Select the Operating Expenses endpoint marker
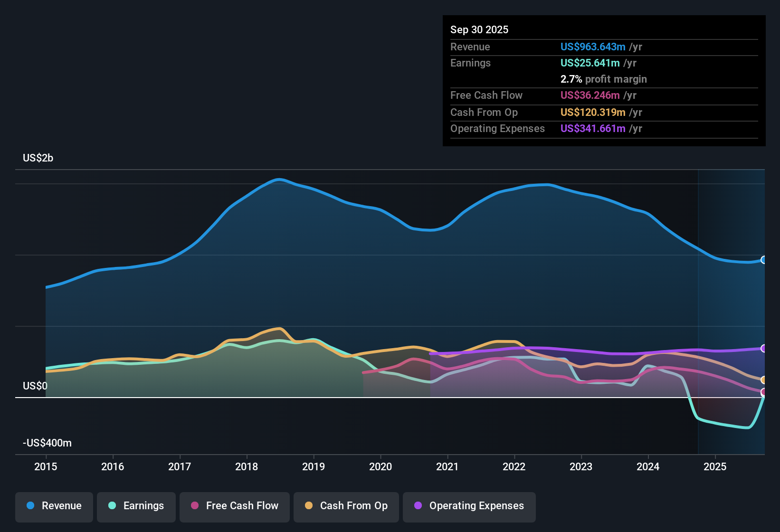The height and width of the screenshot is (532, 780). coord(763,349)
